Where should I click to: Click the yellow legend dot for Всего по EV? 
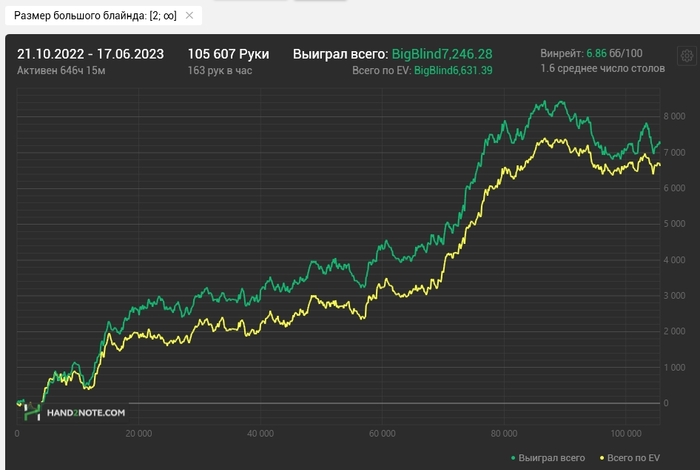point(602,458)
